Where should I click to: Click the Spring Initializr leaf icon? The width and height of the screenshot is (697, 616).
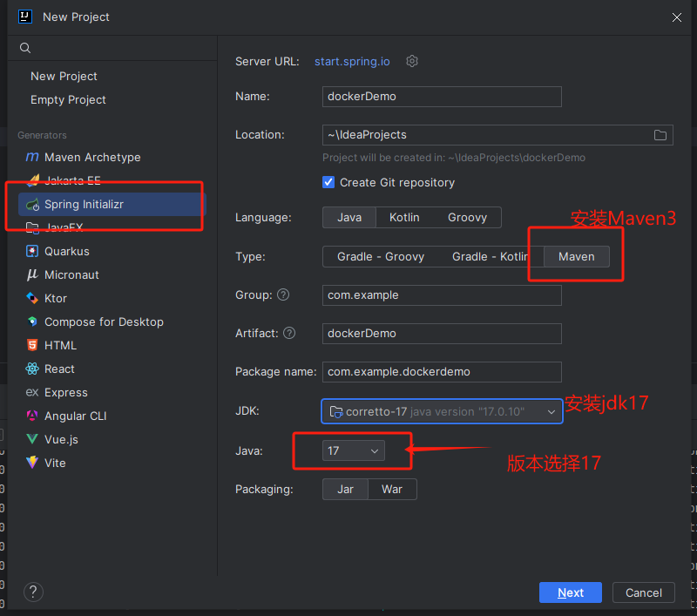[x=32, y=205]
